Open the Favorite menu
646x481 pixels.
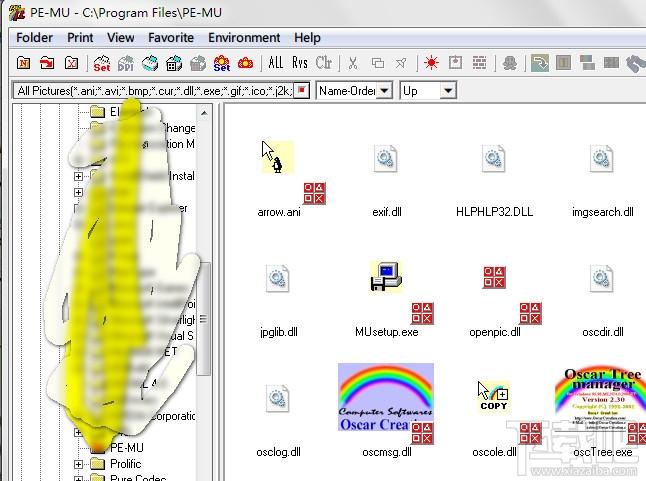pos(171,38)
